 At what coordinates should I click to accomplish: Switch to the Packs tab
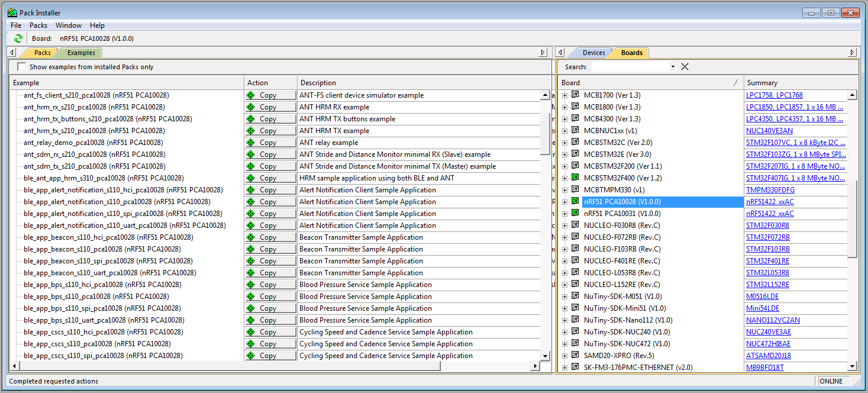(42, 53)
